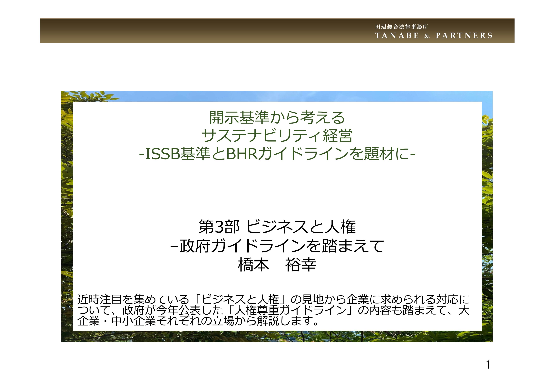Select the title line サステナビリティ経営
The height and width of the screenshot is (392, 555).
click(x=277, y=136)
